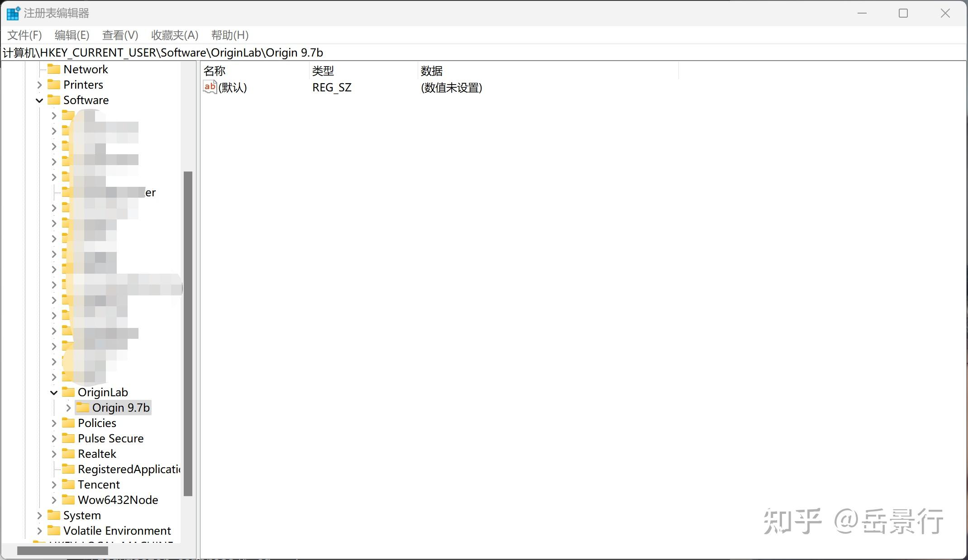
Task: Click the tree pane vertical scrollbar
Action: [188, 333]
